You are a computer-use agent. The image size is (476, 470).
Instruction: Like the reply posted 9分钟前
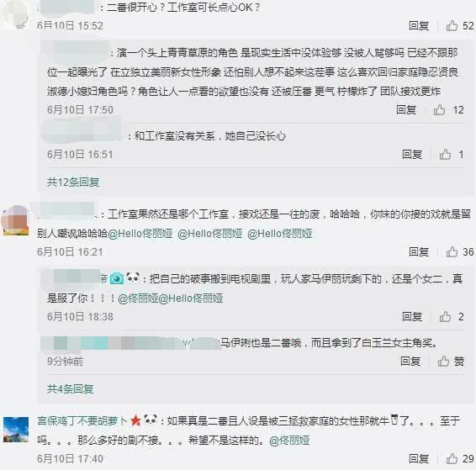(x=443, y=361)
